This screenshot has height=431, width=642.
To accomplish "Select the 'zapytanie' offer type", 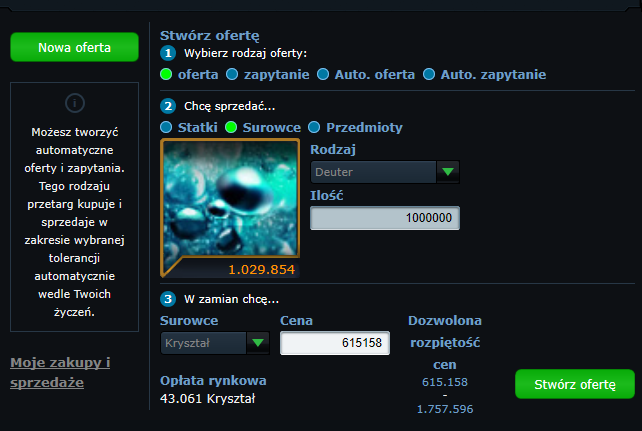I will click(232, 74).
